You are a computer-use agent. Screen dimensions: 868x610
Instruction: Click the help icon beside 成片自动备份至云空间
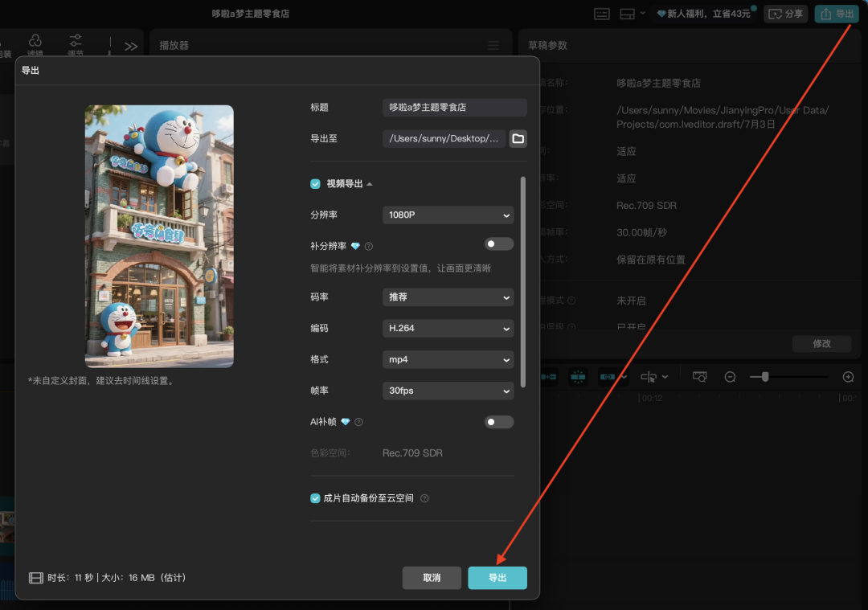coord(424,498)
